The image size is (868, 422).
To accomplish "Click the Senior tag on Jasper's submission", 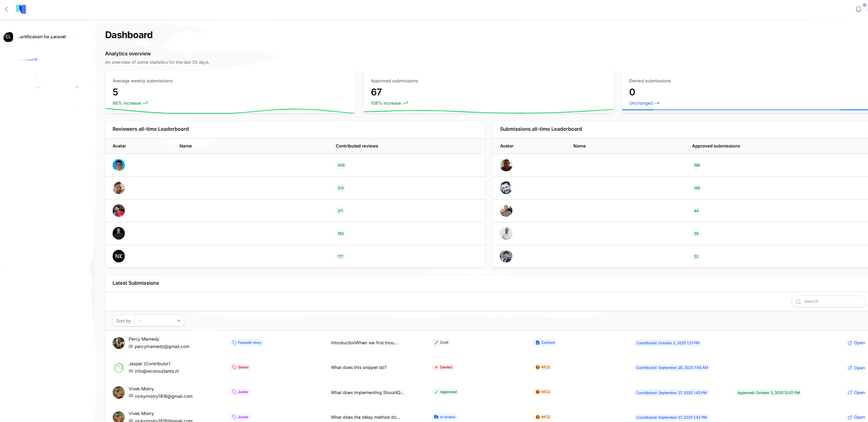I will (240, 367).
